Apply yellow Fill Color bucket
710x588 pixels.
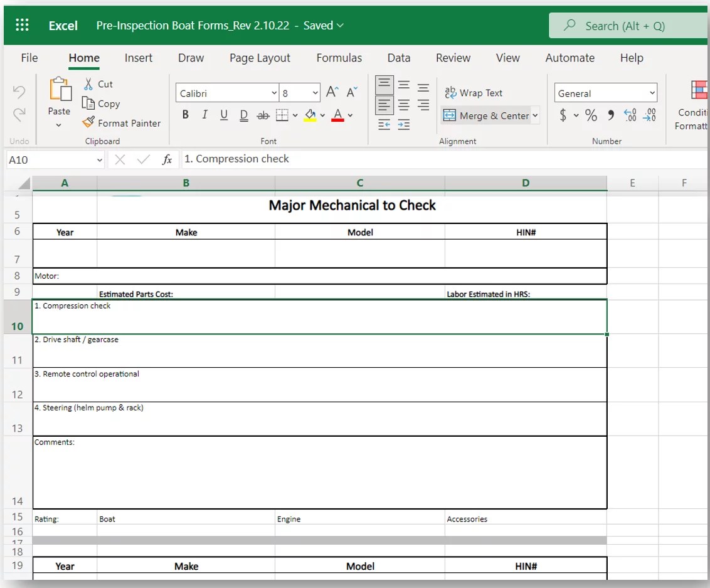pos(310,115)
